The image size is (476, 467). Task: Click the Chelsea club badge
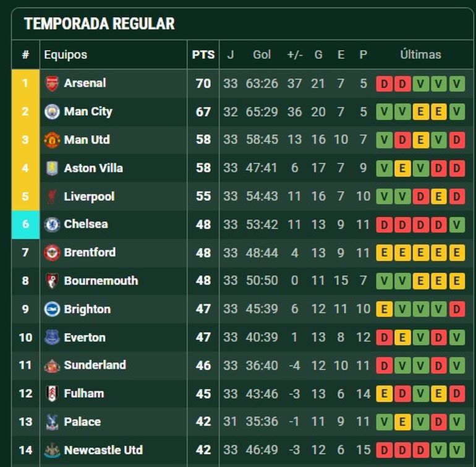click(53, 225)
